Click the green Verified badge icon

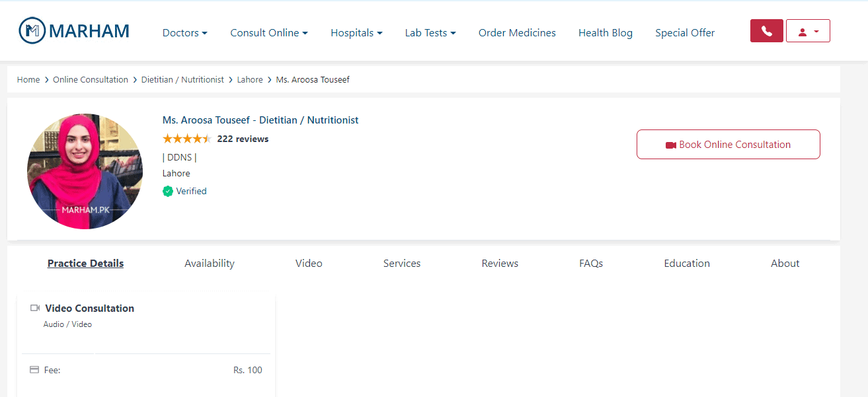pyautogui.click(x=168, y=192)
